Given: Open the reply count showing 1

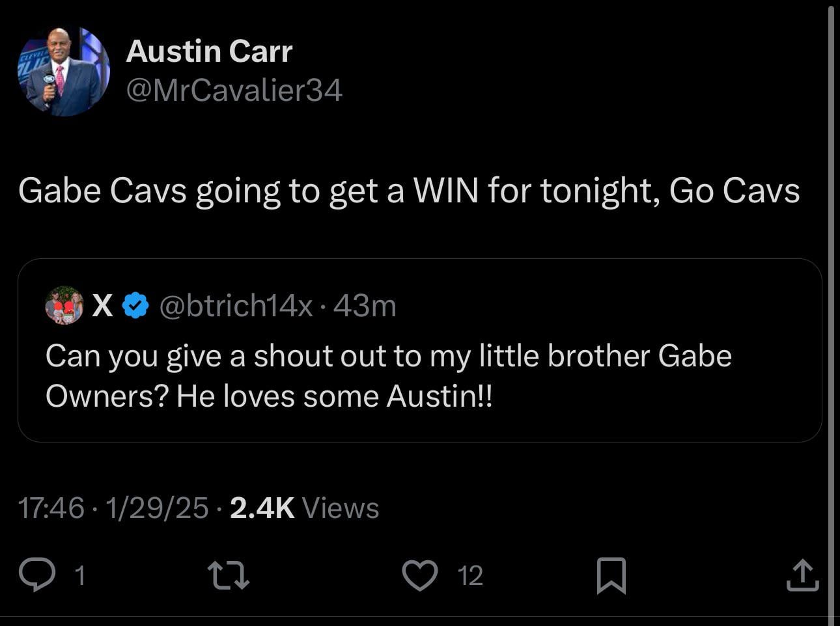Looking at the screenshot, I should [79, 575].
